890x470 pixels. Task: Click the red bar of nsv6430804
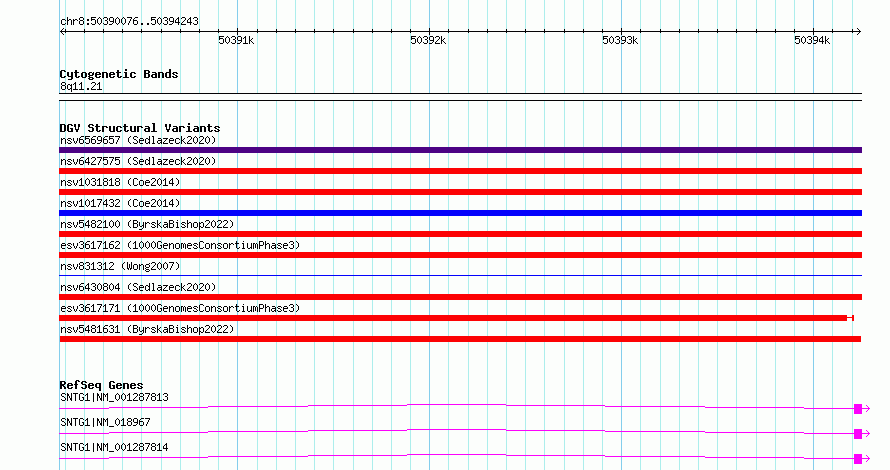click(x=460, y=297)
